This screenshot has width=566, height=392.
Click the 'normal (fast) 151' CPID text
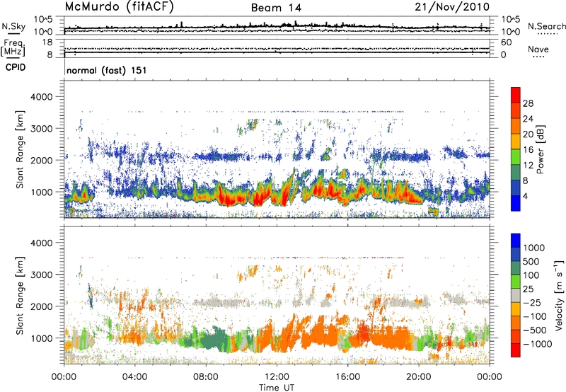tap(107, 70)
